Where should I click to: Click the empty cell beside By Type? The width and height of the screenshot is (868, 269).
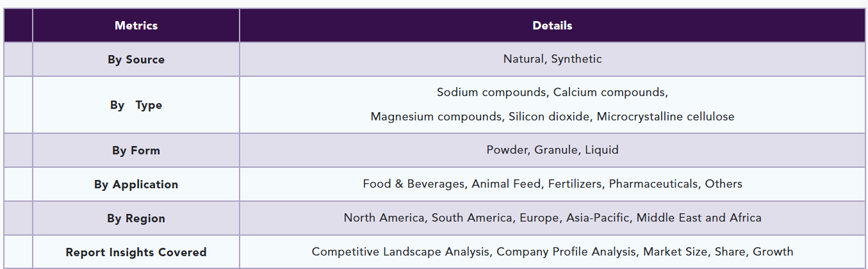(18, 105)
